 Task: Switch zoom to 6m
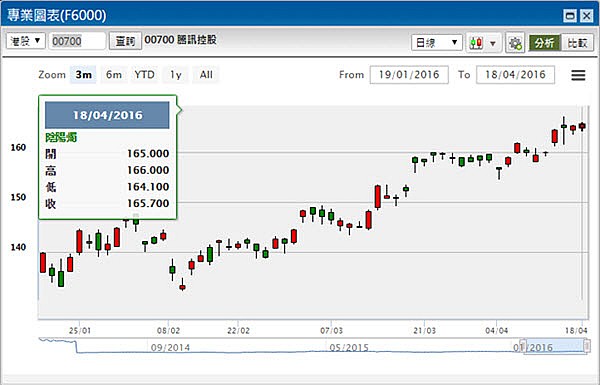(x=114, y=75)
